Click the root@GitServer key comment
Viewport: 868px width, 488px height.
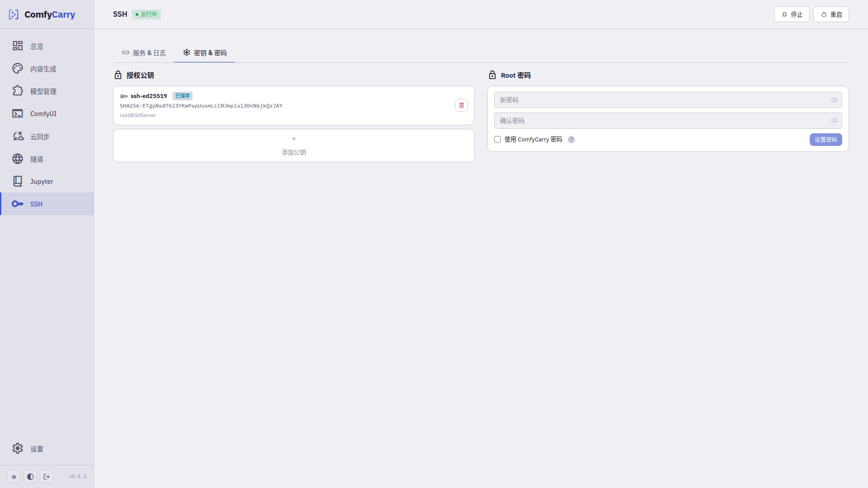point(138,115)
